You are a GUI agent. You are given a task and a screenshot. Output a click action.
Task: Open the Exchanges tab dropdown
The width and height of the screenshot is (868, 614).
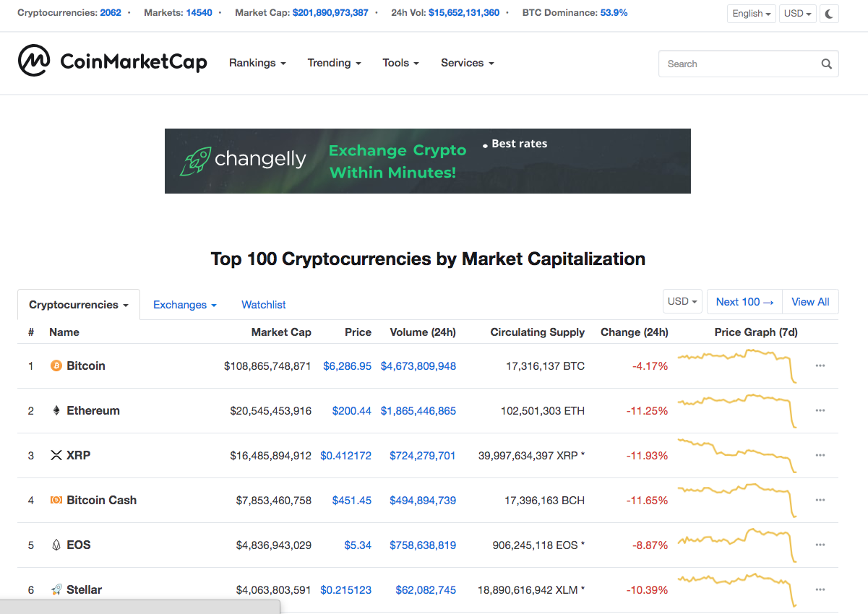(184, 305)
